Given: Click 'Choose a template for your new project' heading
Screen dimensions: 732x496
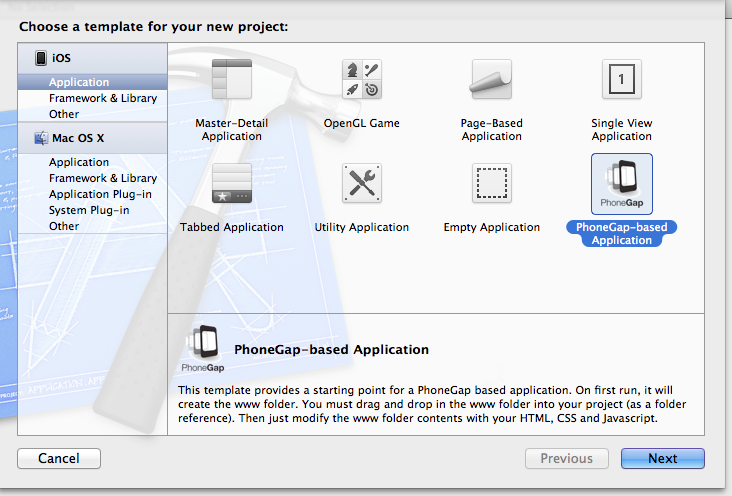Looking at the screenshot, I should pyautogui.click(x=154, y=27).
